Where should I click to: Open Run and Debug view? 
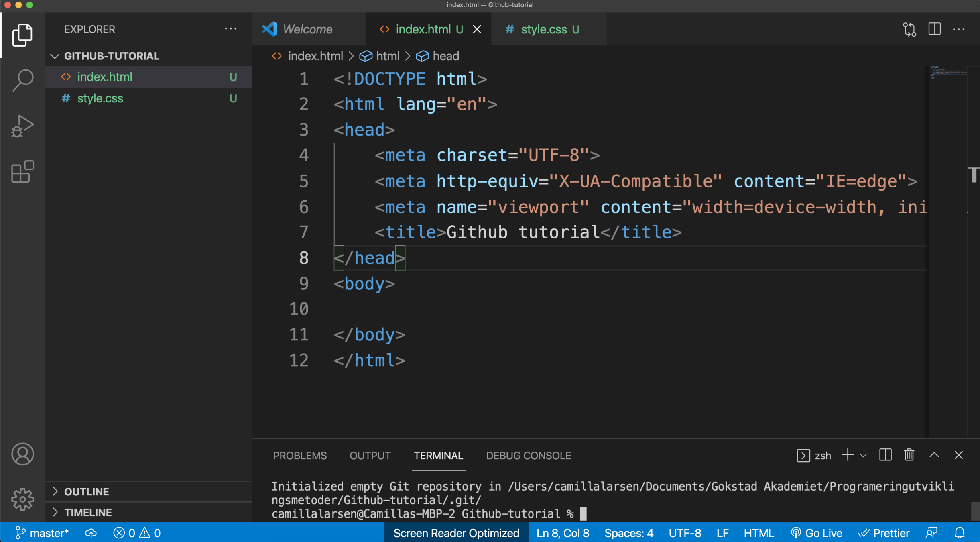coord(22,126)
